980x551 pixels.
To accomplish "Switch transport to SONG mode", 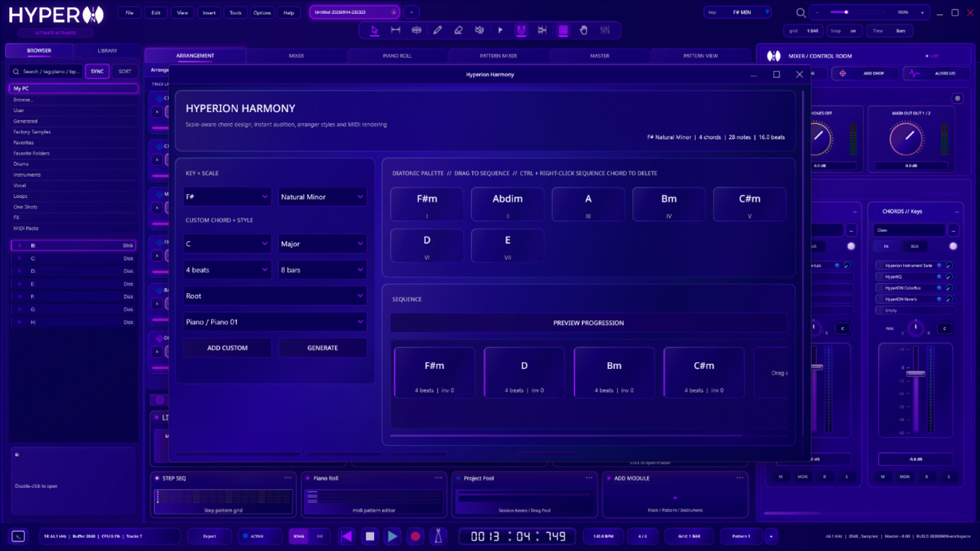I will (x=299, y=536).
